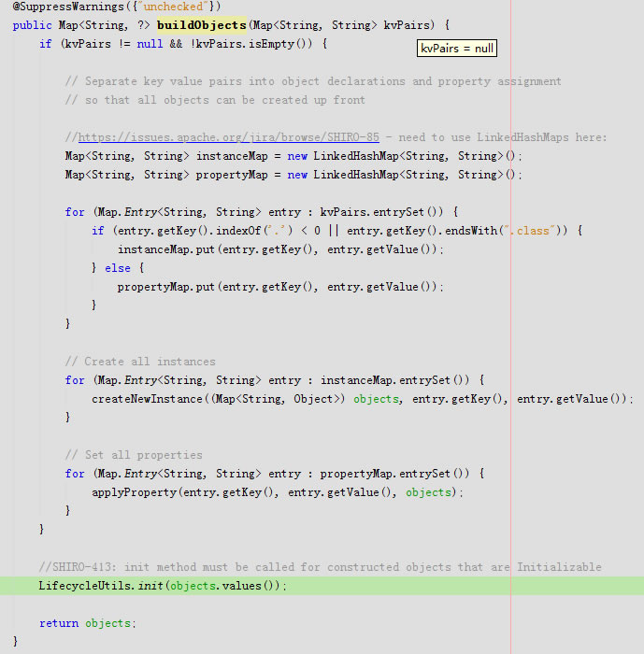Click kvPairs.isEmpty() in the if condition
This screenshot has width=644, height=654.
pyautogui.click(x=253, y=44)
